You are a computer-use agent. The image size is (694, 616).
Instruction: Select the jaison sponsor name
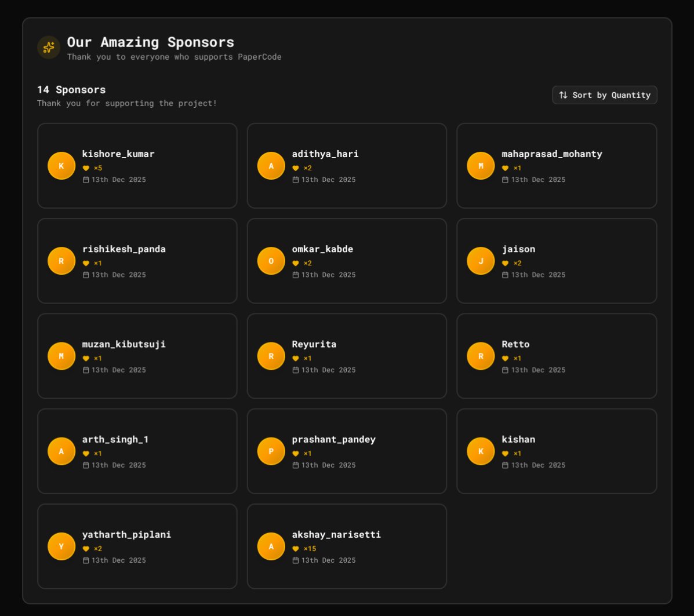[518, 249]
